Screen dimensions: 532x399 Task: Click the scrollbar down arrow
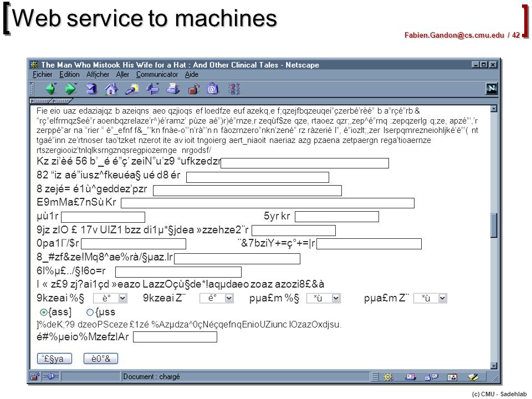click(x=494, y=366)
